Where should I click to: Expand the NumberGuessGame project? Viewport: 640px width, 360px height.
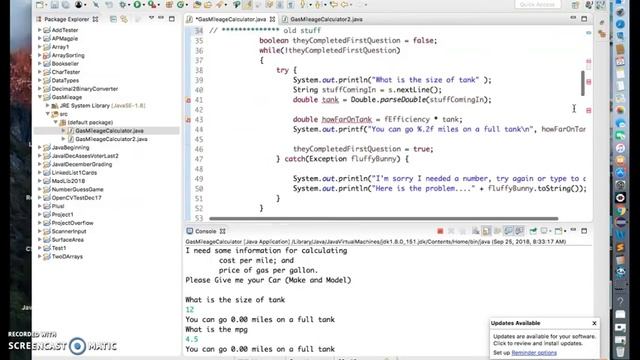40,189
